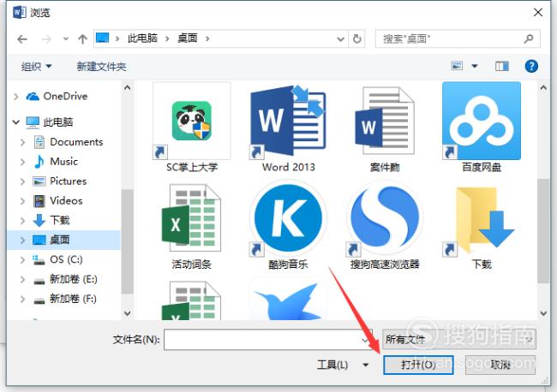Screen dimensions: 557x392
Task: Select 桌面 in the navigation pane
Action: [x=64, y=240]
